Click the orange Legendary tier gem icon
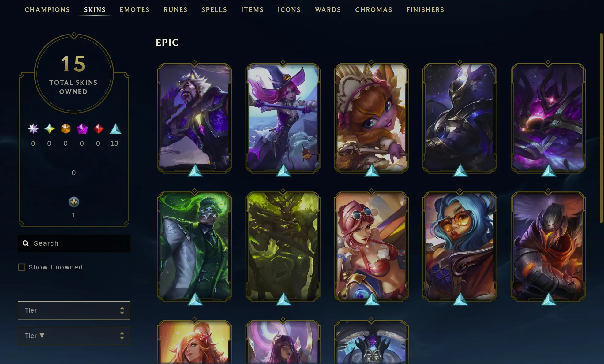 (x=66, y=129)
